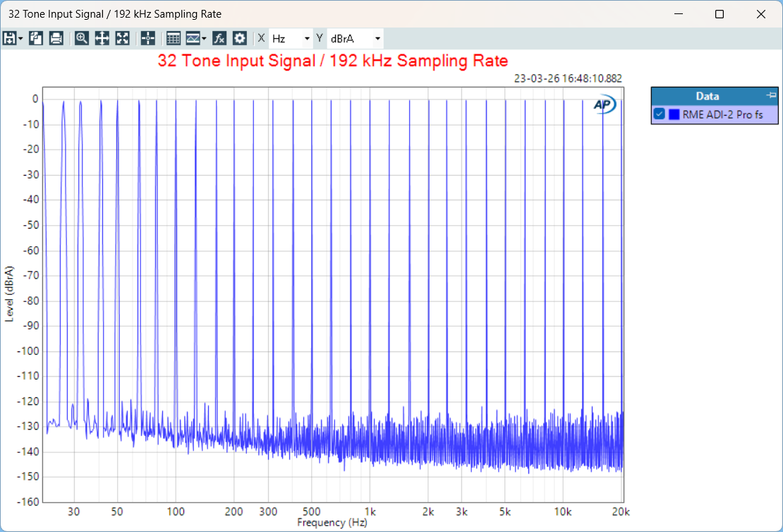Open the trace style dropdown arrow
This screenshot has width=783, height=532.
click(x=206, y=38)
